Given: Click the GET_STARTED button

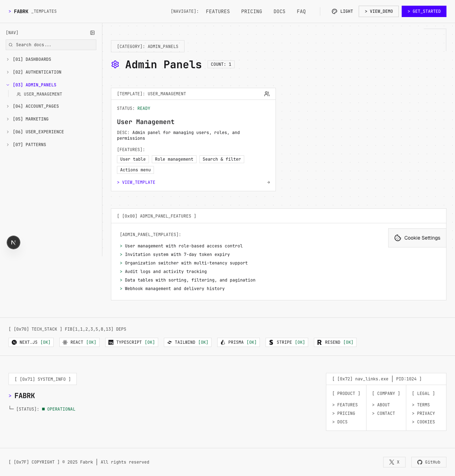Looking at the screenshot, I should [424, 11].
